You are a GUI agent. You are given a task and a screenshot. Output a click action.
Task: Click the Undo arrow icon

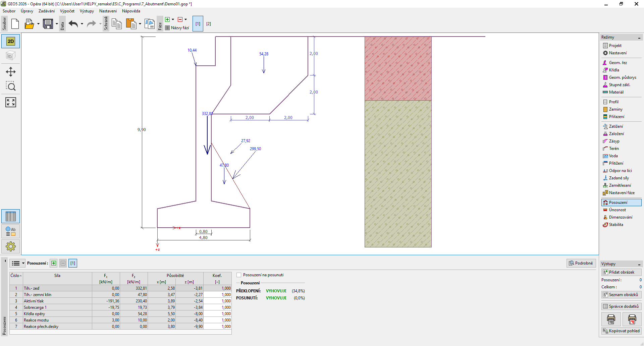click(73, 24)
